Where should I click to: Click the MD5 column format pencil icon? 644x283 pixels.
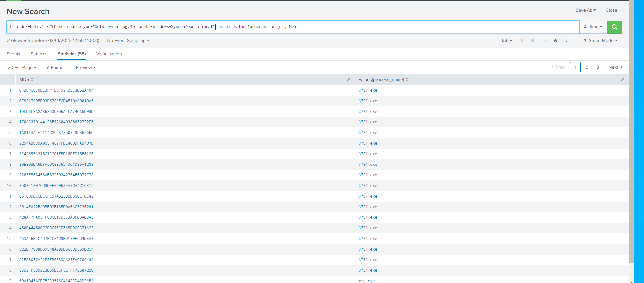(348, 80)
